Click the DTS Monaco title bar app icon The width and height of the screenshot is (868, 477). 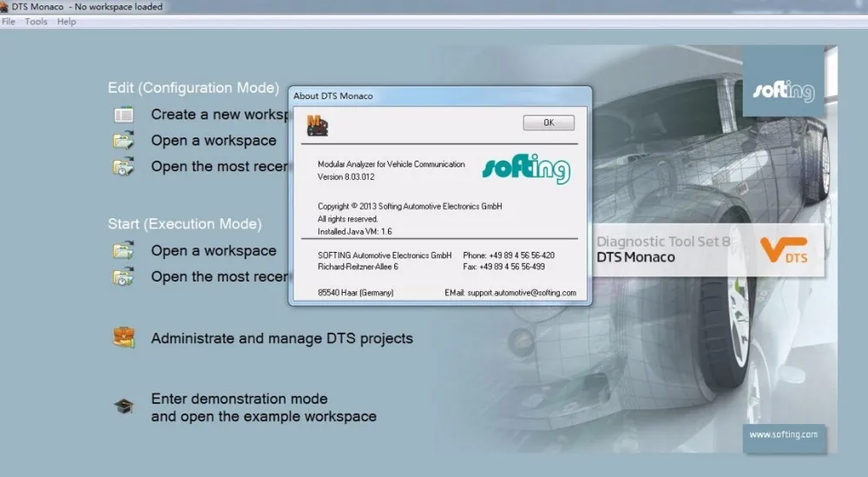[4, 7]
